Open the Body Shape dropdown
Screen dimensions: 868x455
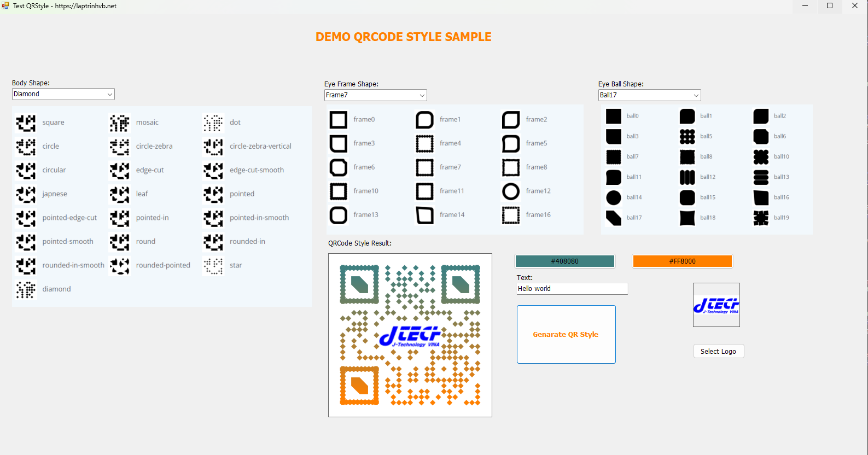[x=63, y=94]
